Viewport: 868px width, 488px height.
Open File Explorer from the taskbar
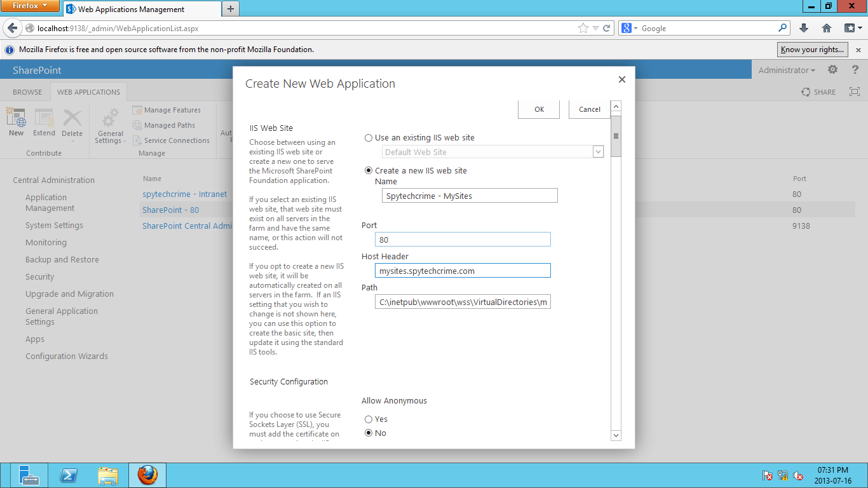pyautogui.click(x=108, y=475)
